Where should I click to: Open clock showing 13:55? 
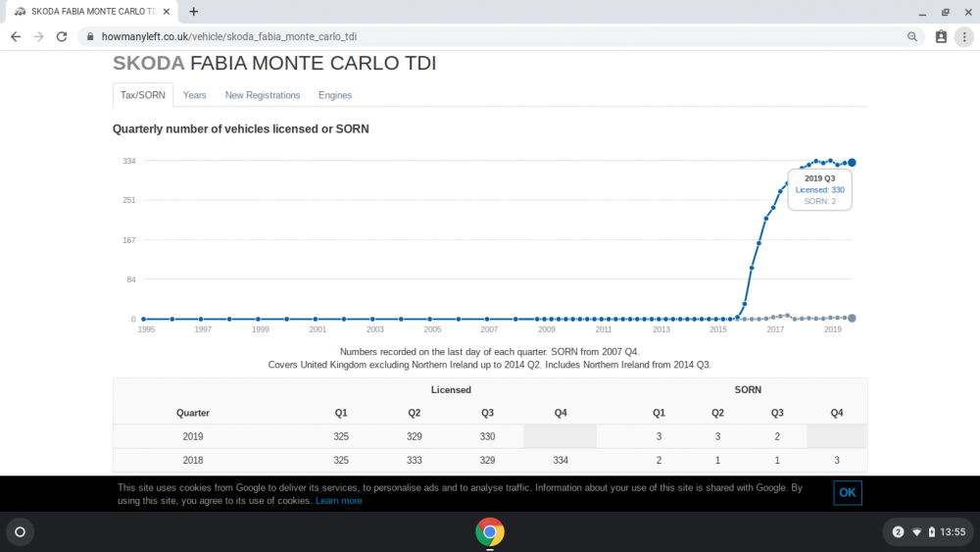(x=953, y=532)
